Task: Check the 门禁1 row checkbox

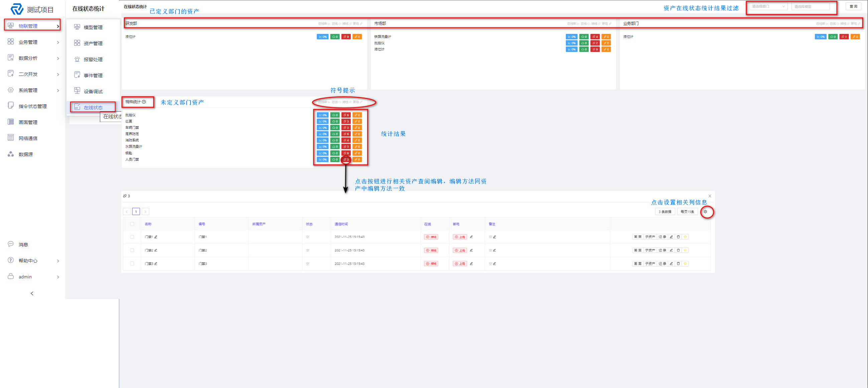Action: click(x=132, y=237)
